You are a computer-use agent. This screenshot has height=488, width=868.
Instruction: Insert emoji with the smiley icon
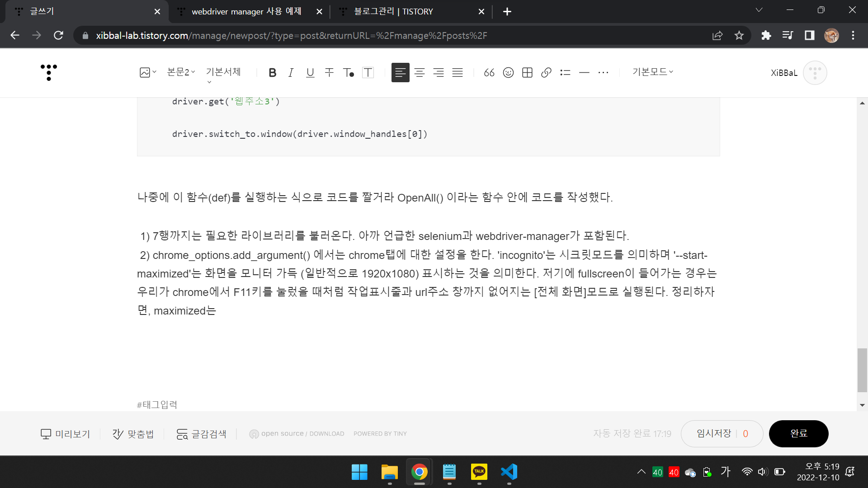coord(508,72)
